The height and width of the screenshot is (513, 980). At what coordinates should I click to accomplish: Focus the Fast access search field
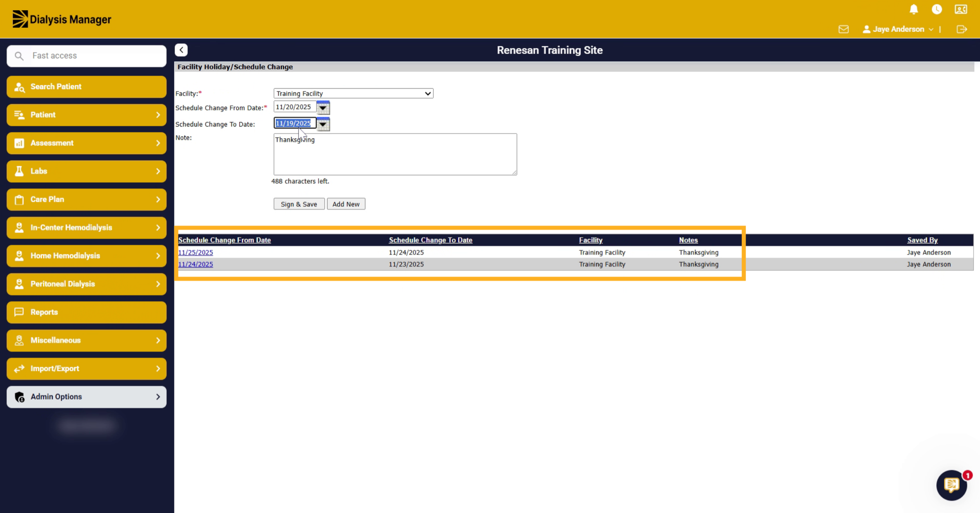pos(87,56)
